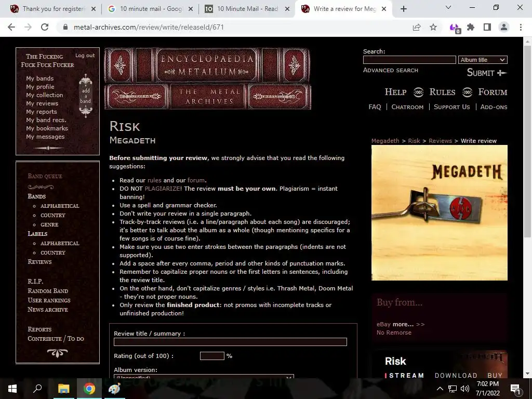Open Chrome three-dot menu
The height and width of the screenshot is (399, 532).
[x=521, y=27]
